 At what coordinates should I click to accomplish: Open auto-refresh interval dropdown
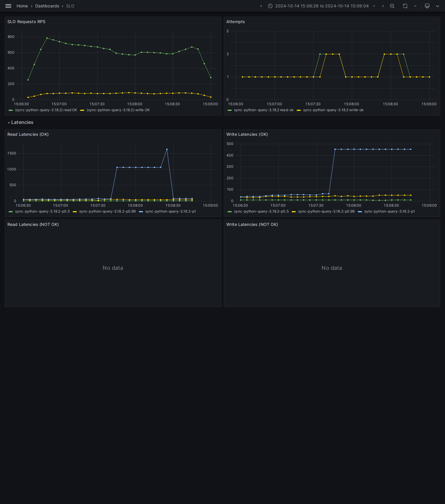415,6
